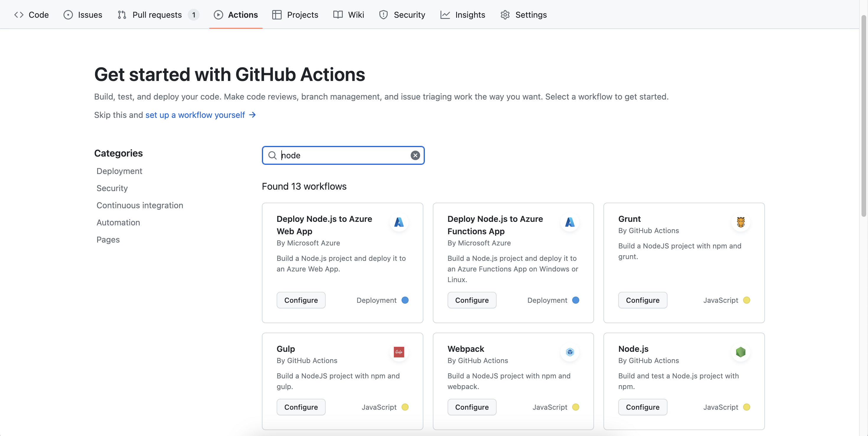
Task: Click the red Gulp logo icon
Action: click(399, 352)
